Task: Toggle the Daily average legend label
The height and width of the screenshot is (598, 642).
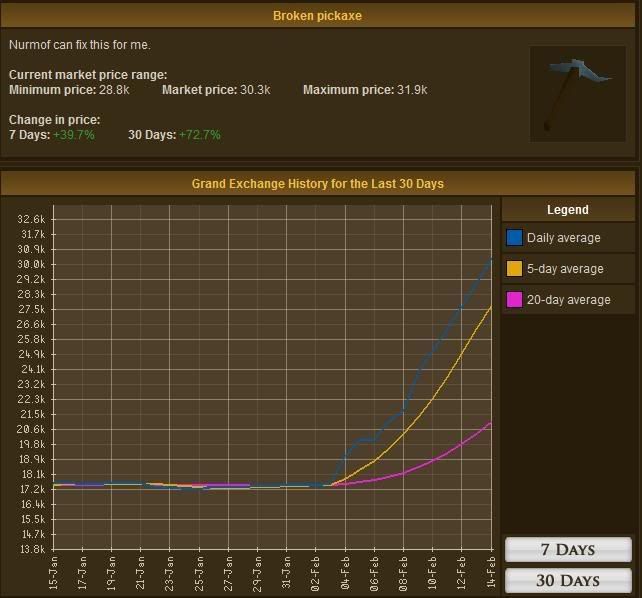Action: (564, 238)
